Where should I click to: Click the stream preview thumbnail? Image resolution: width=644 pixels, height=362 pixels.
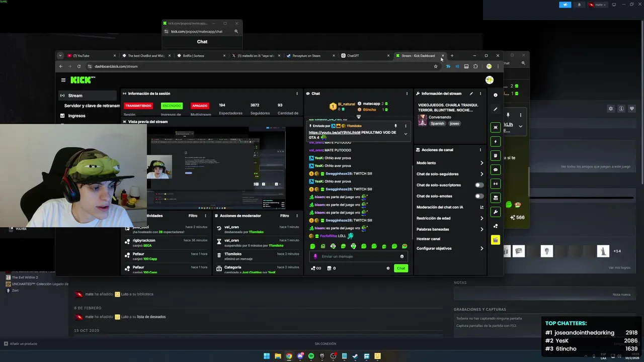click(216, 167)
